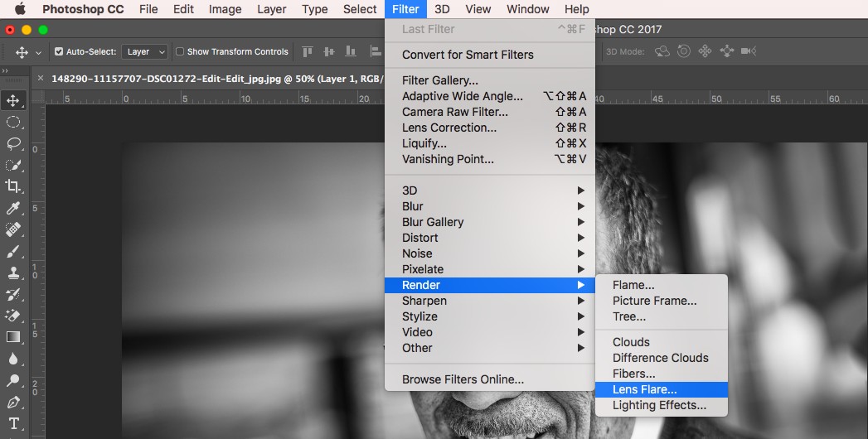Select the Brush tool

(x=13, y=251)
